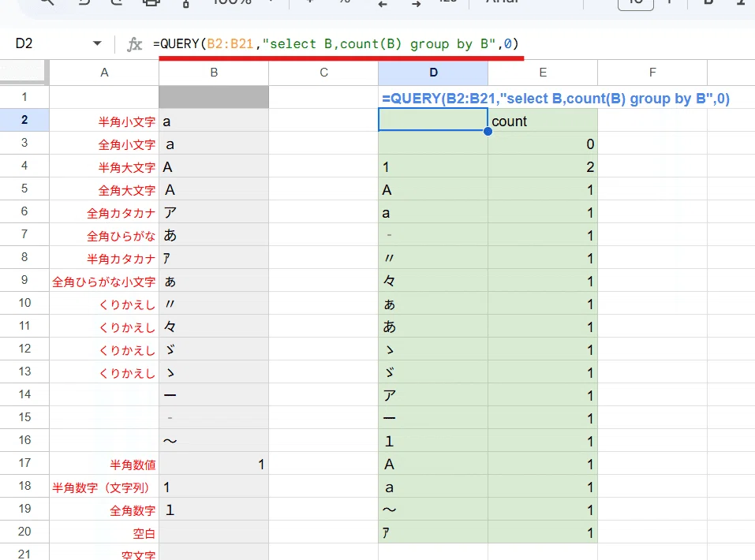Click the "くりかえし" label in row 13
This screenshot has width=755, height=560.
coord(127,374)
